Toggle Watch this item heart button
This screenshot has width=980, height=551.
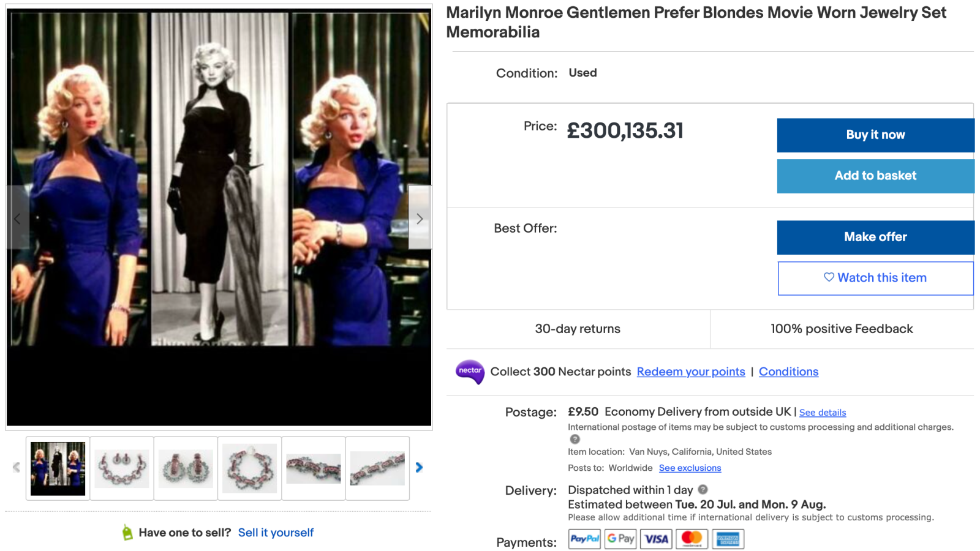875,278
